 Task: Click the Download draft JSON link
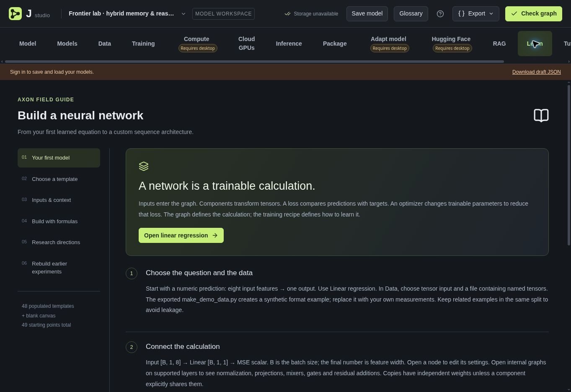[x=536, y=72]
